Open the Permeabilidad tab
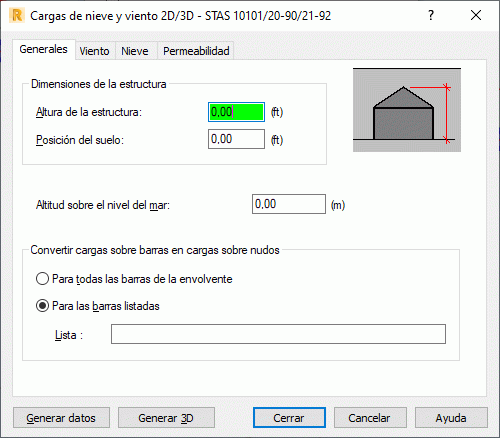This screenshot has width=500, height=438. point(196,51)
